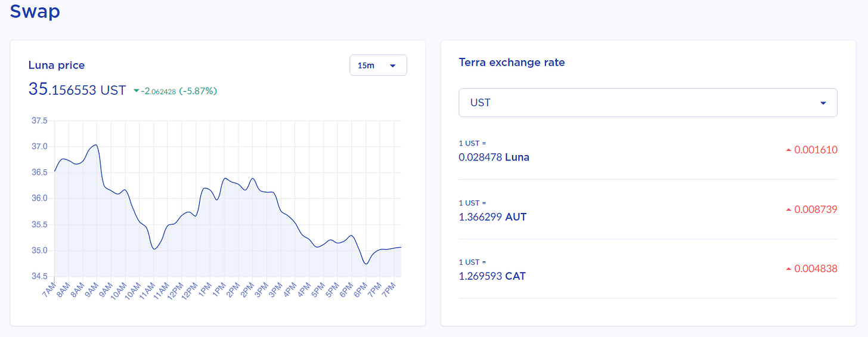Click the caret arrow beside 15m
This screenshot has height=337, width=868.
pyautogui.click(x=392, y=66)
